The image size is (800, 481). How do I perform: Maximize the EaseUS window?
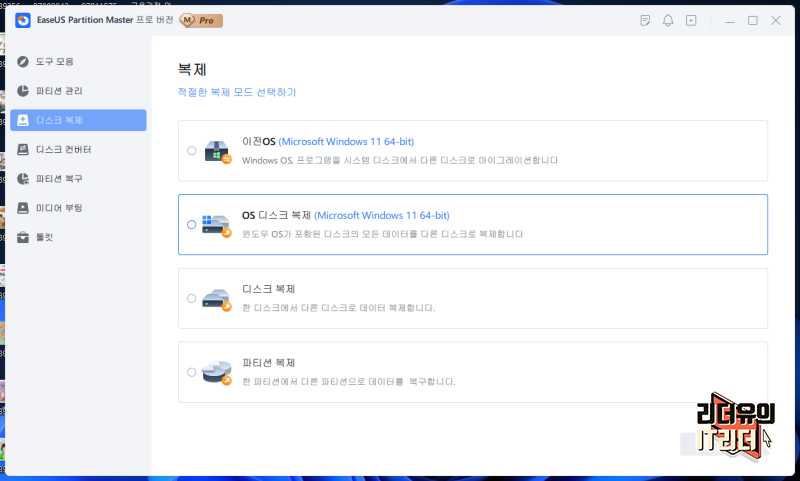tap(753, 20)
